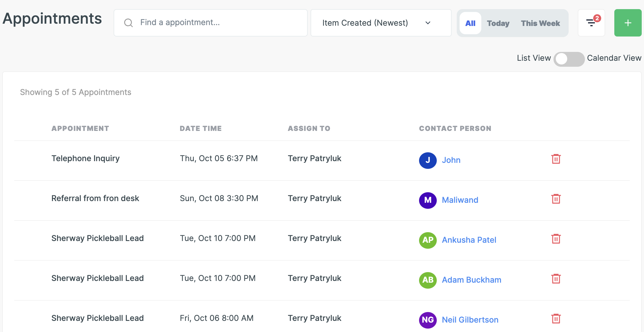Open the Telephone Inquiry appointment row
This screenshot has width=644, height=332.
click(85, 158)
